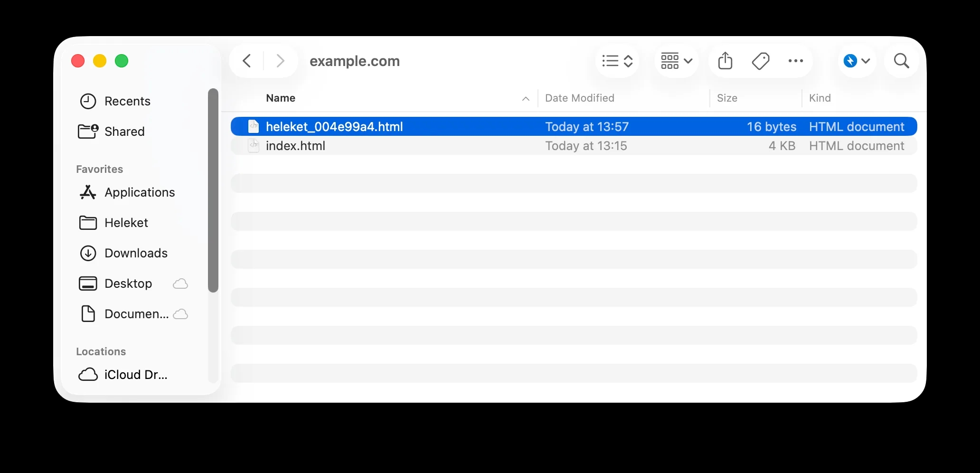
Task: Click the Search icon in the toolbar
Action: pos(901,61)
